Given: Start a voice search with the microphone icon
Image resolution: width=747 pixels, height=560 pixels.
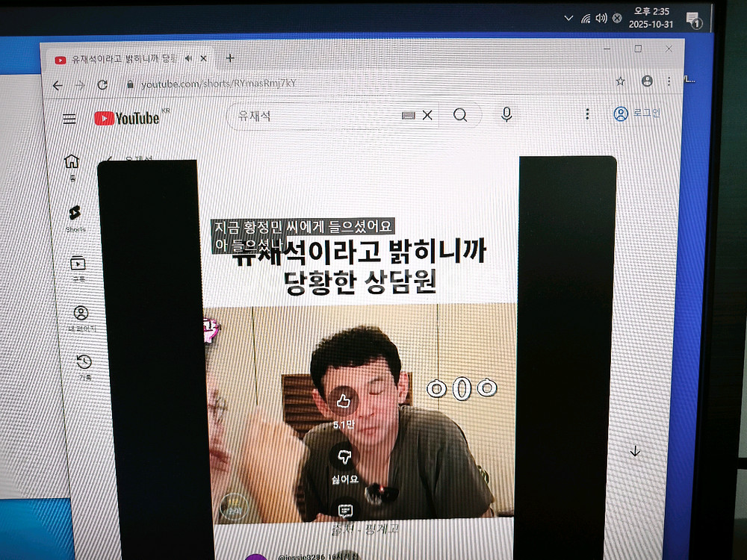Looking at the screenshot, I should (x=506, y=114).
